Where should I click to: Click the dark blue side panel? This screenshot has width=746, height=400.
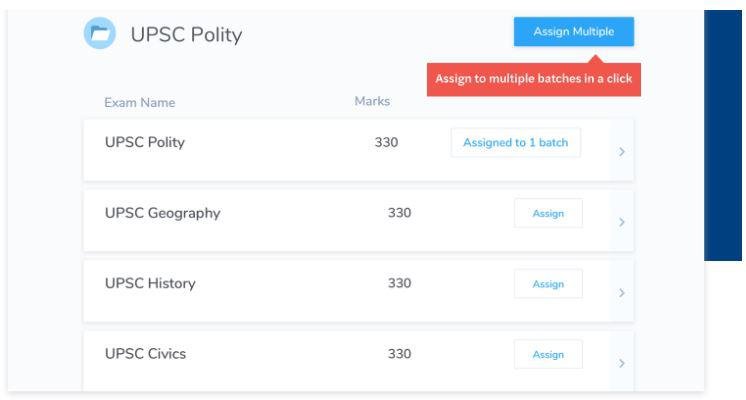724,135
